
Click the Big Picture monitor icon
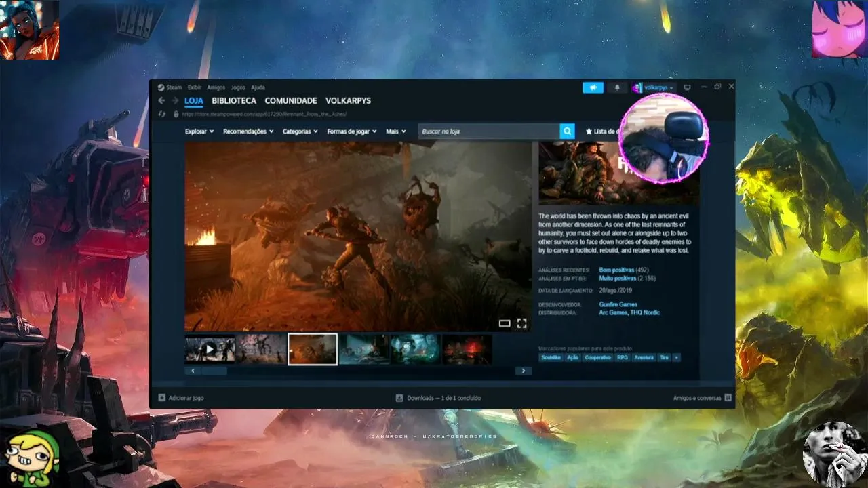coord(687,87)
